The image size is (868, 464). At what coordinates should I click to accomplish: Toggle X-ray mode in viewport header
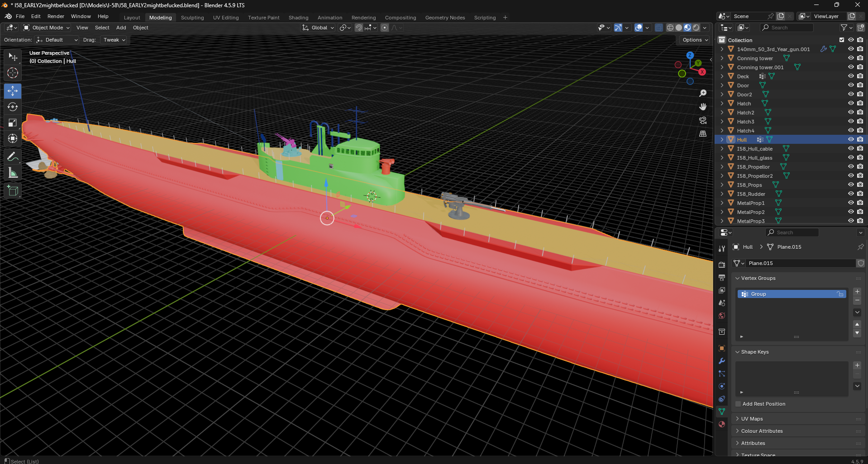tap(659, 28)
